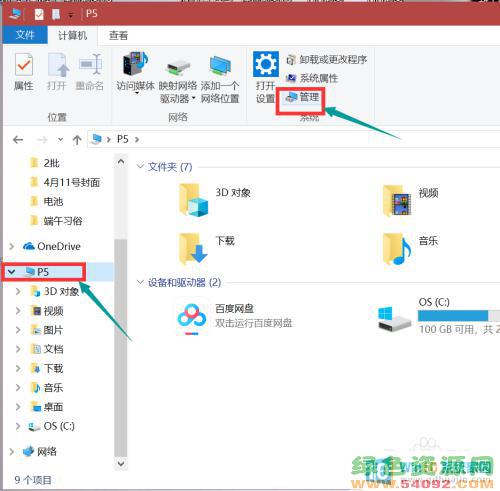The height and width of the screenshot is (491, 500).
Task: Open 卸载或更改程序 in ribbon
Action: [327, 60]
